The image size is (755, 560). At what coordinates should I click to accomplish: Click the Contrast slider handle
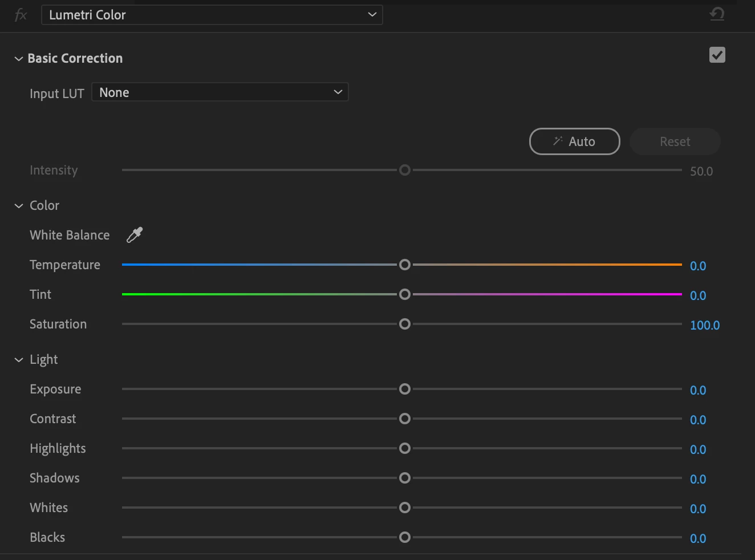pos(405,419)
